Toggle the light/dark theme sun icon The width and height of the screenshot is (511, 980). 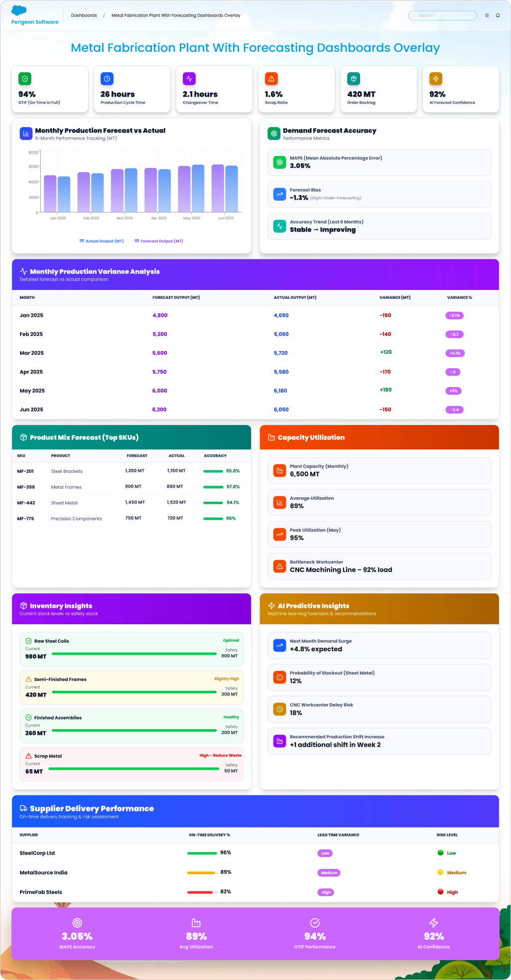[487, 15]
